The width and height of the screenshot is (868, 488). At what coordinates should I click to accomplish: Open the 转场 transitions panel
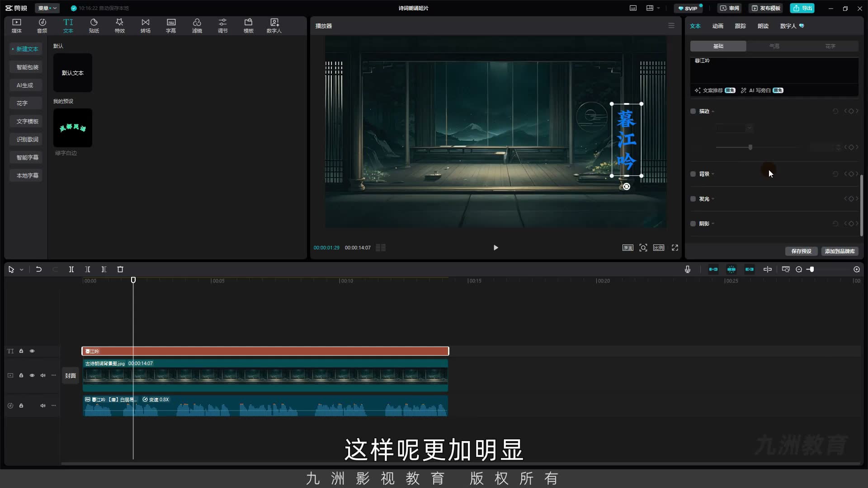[x=145, y=26]
